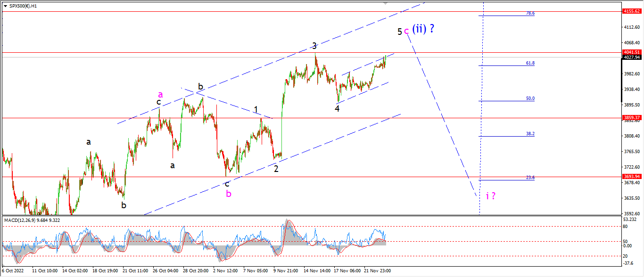Click wave label 3 at the peak

[x=314, y=46]
